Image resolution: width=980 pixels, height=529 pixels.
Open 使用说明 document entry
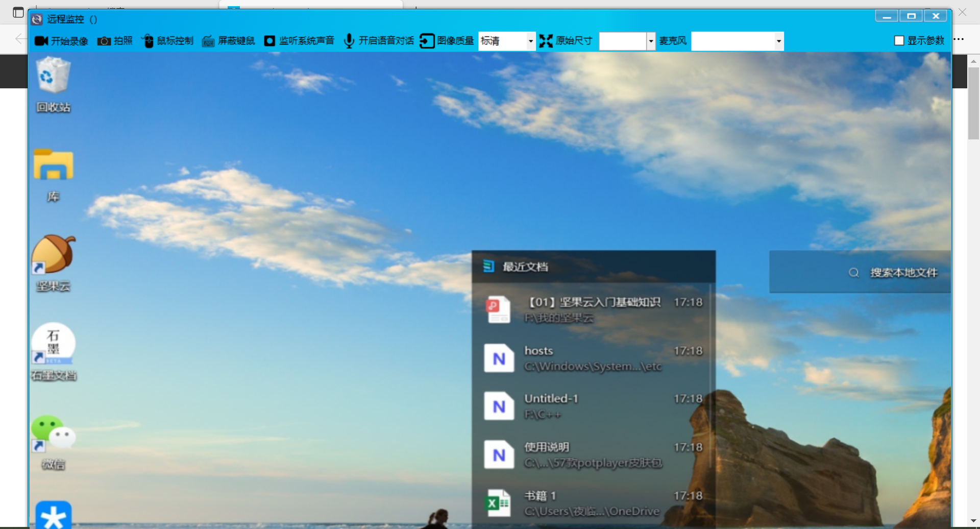tap(592, 454)
